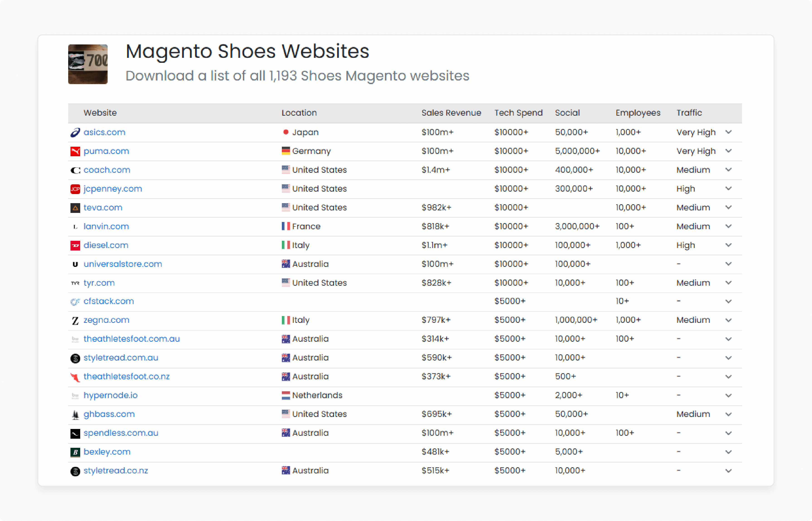
Task: Click the styletread.co.nz favicon
Action: 75,471
